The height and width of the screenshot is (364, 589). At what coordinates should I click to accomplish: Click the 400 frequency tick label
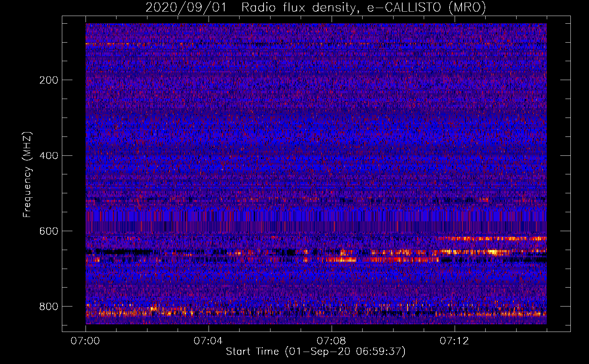[49, 156]
